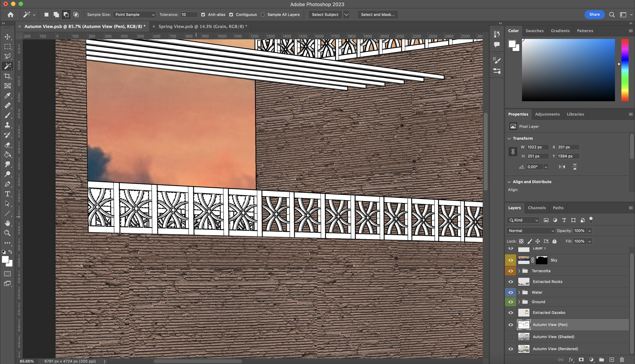Click the Subtract from selection button
Image resolution: width=635 pixels, height=364 pixels.
(66, 15)
